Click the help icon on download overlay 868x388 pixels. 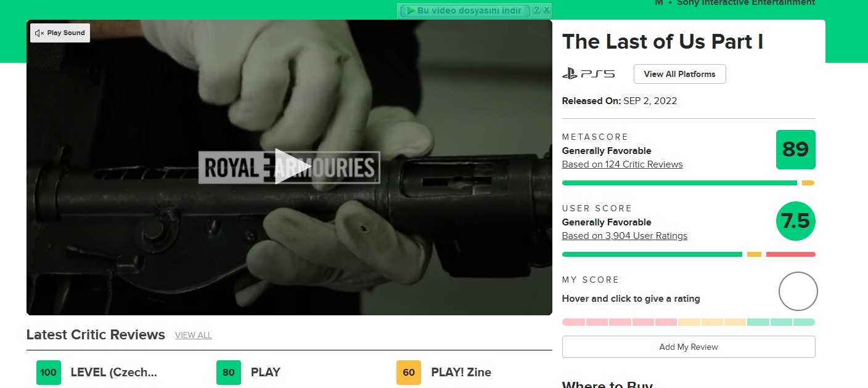coord(536,10)
